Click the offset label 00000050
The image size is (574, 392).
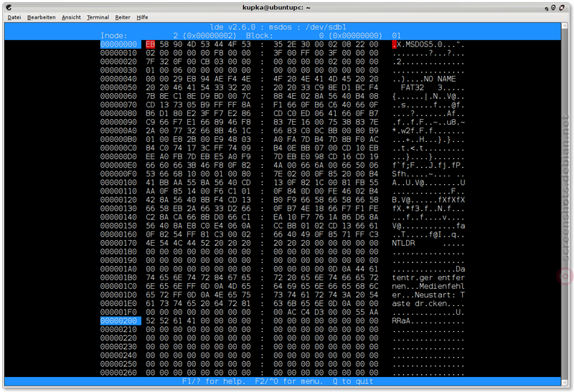(118, 87)
